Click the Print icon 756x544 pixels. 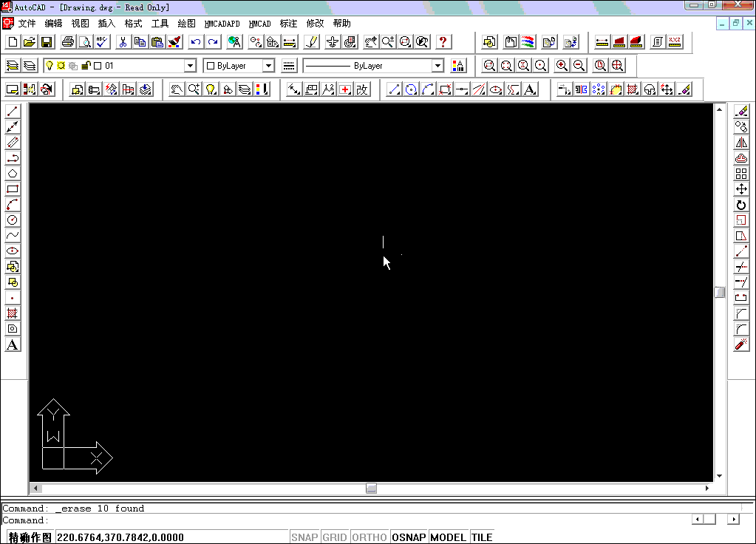[x=68, y=42]
